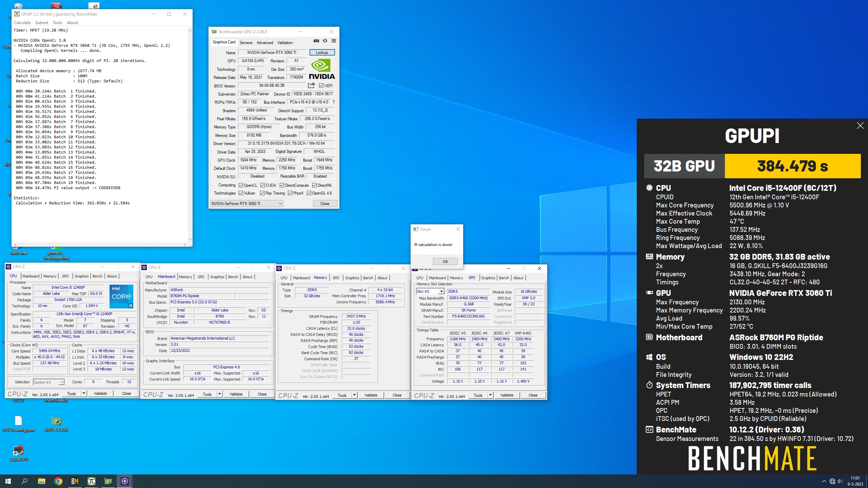Expand Tools arrow in CPU-Z CPU window
Image resolution: width=868 pixels, height=488 pixels.
click(x=84, y=393)
